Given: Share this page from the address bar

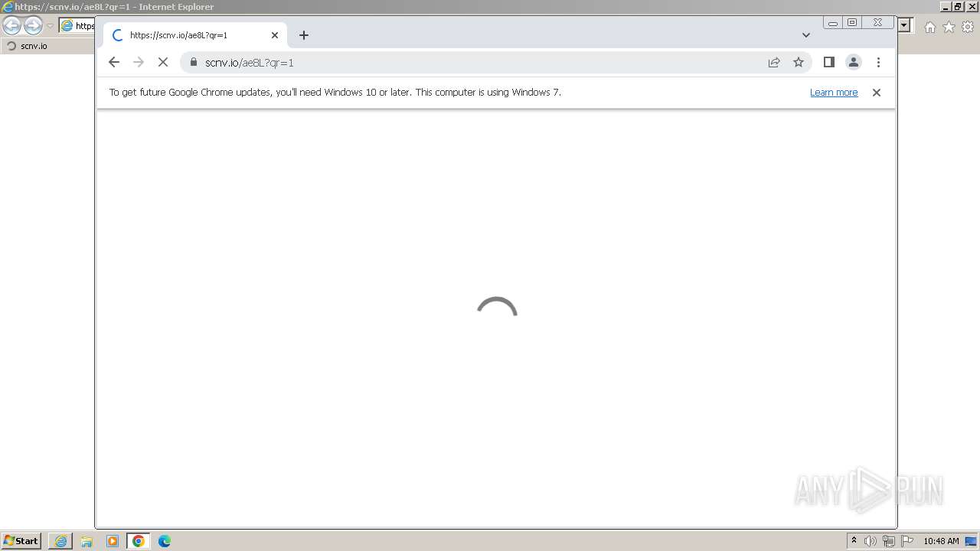Looking at the screenshot, I should tap(774, 62).
